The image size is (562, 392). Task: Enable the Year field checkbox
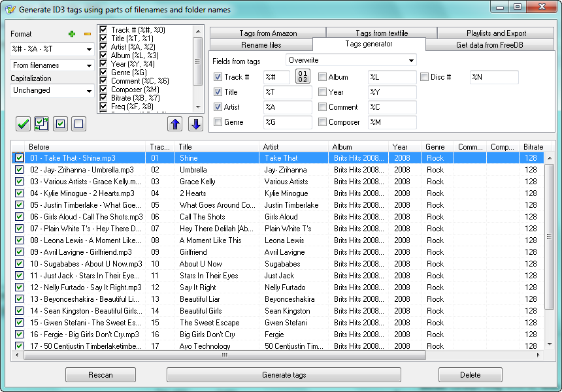[x=322, y=91]
